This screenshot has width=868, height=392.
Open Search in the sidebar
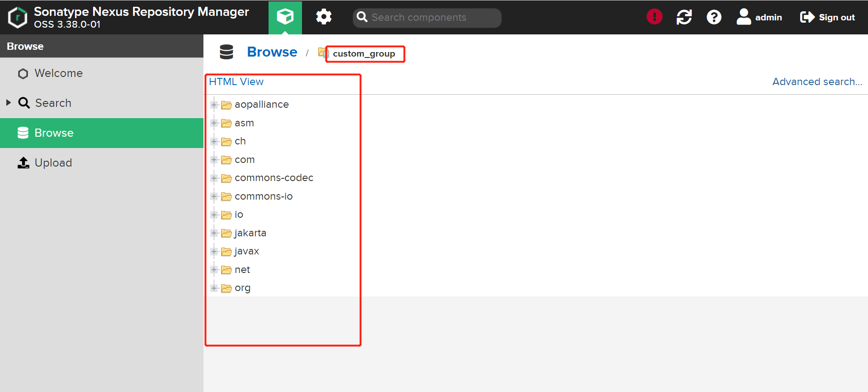tap(102, 103)
